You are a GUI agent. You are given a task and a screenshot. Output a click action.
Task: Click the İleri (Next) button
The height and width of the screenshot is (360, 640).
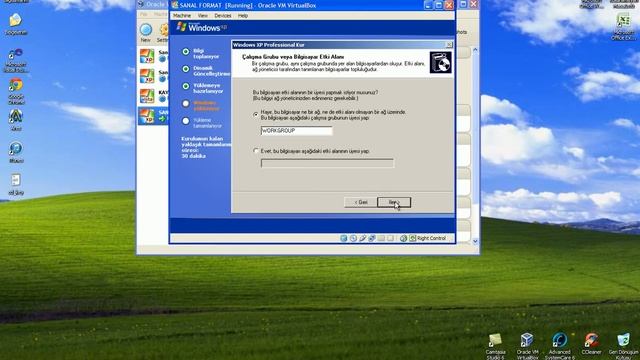(394, 202)
